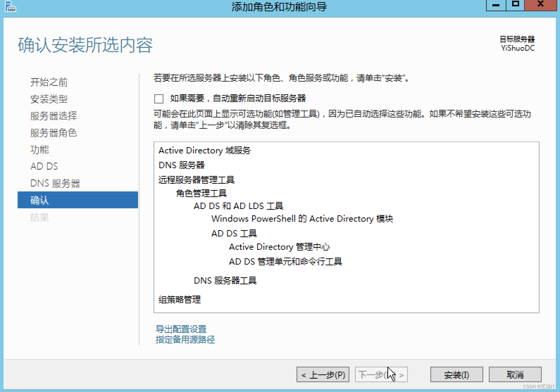Minimize the wizard window
Image resolution: width=560 pixels, height=392 pixels.
pyautogui.click(x=496, y=5)
